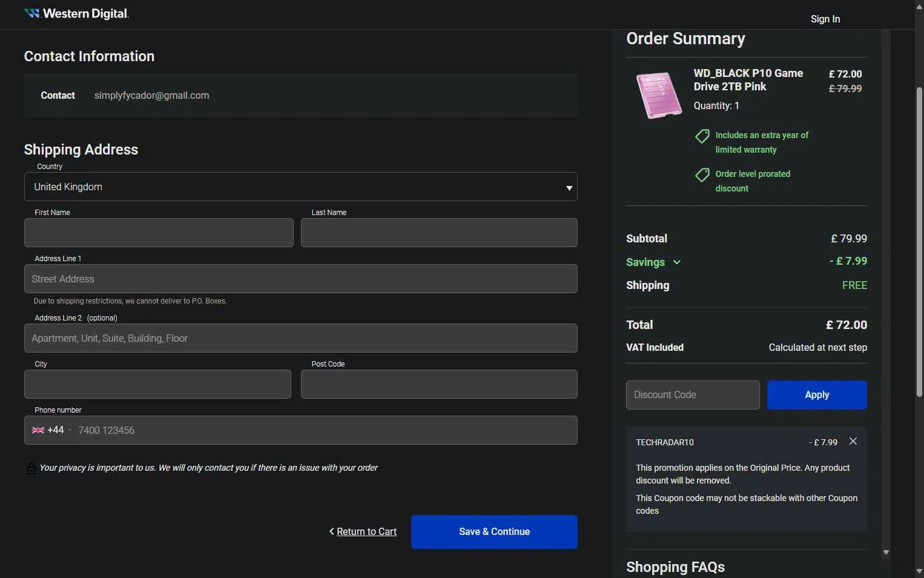924x578 pixels.
Task: Click the TECHRADAR10 coupon code text
Action: (665, 442)
